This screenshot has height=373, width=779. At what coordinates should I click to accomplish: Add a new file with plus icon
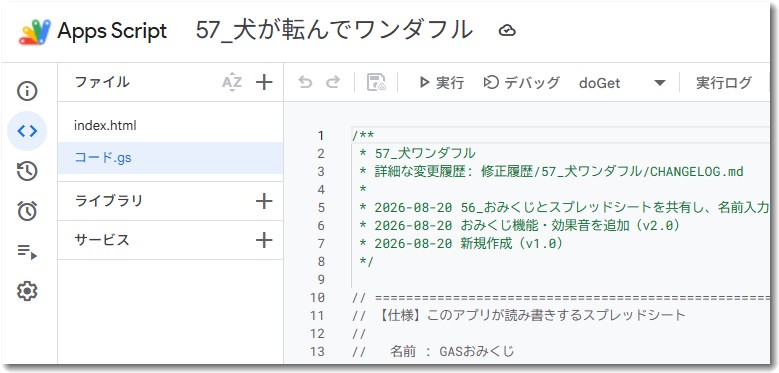[x=264, y=82]
